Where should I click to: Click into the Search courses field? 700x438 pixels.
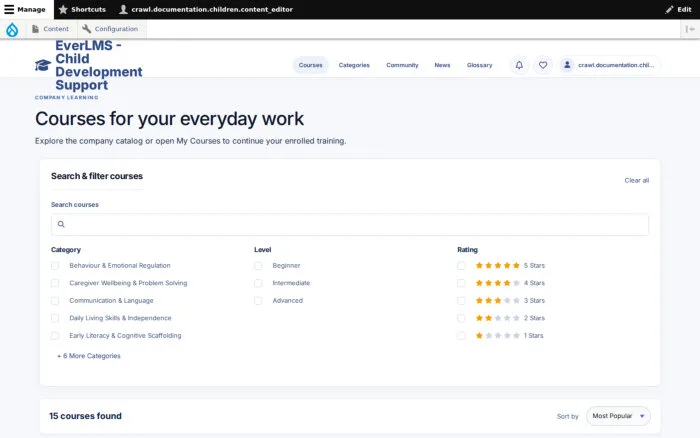(x=350, y=225)
